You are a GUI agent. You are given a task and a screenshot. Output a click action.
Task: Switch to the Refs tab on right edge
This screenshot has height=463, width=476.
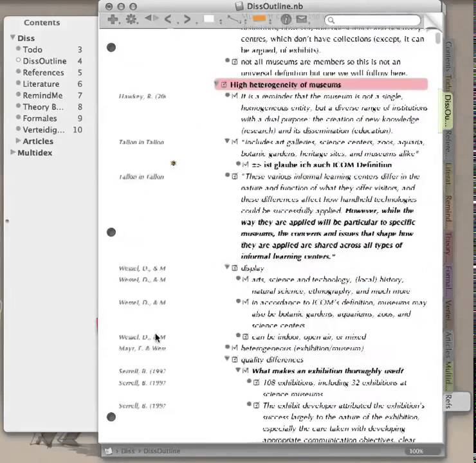coord(448,401)
